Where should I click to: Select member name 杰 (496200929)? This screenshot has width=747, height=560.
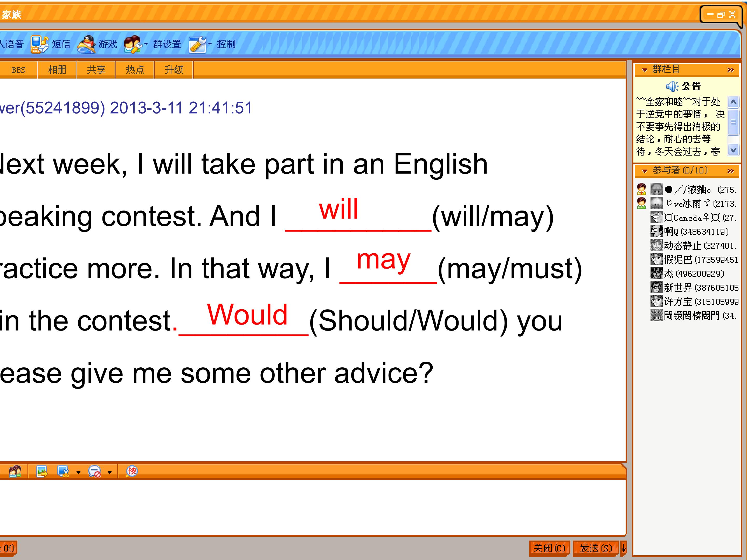(694, 274)
